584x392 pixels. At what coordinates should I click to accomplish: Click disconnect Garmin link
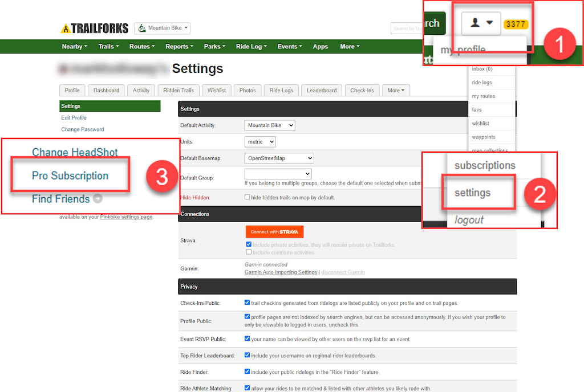343,272
